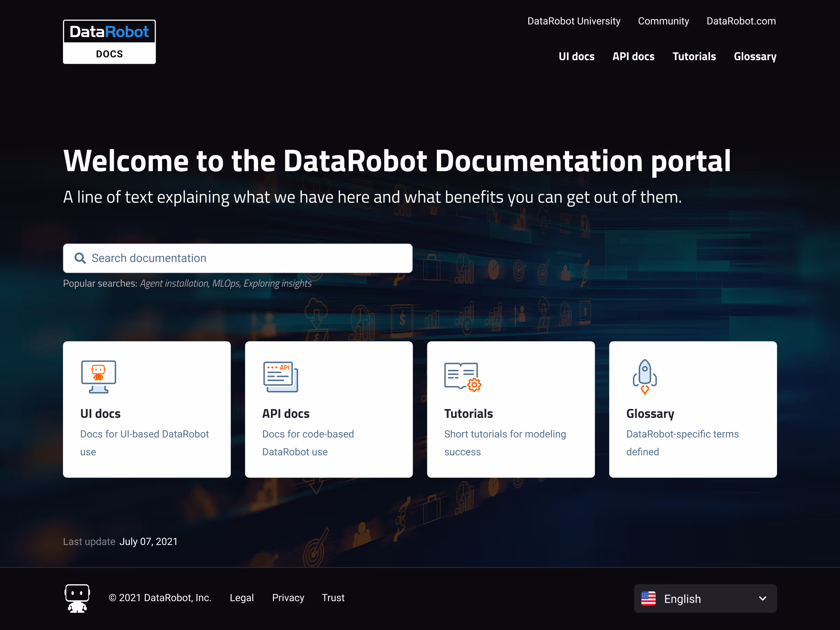The image size is (840, 630).
Task: Open the Tutorials card title
Action: [469, 414]
